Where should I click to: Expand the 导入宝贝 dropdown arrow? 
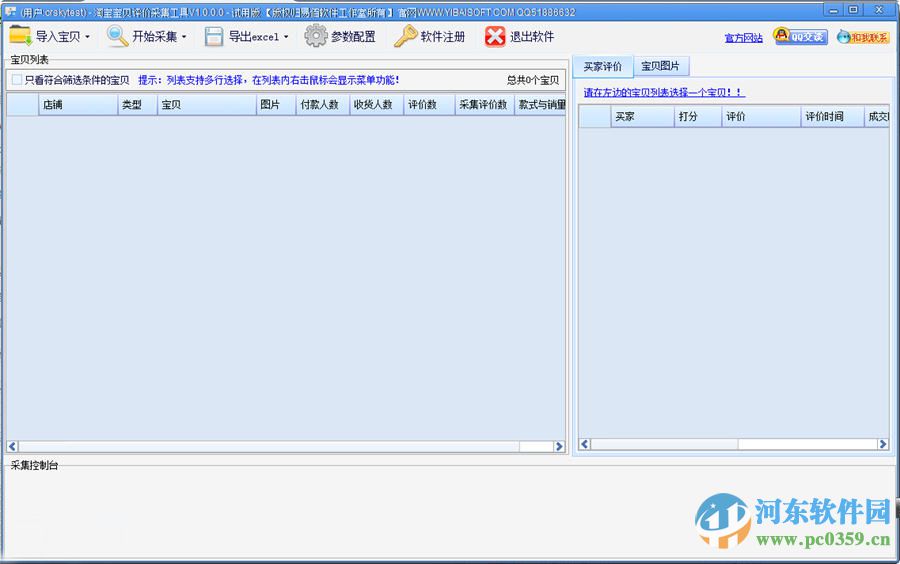[87, 37]
